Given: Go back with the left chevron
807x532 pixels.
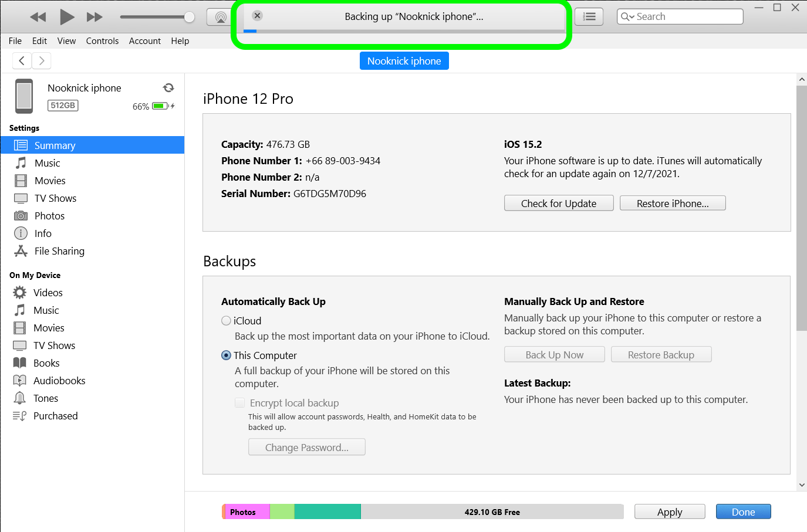Looking at the screenshot, I should pos(22,60).
